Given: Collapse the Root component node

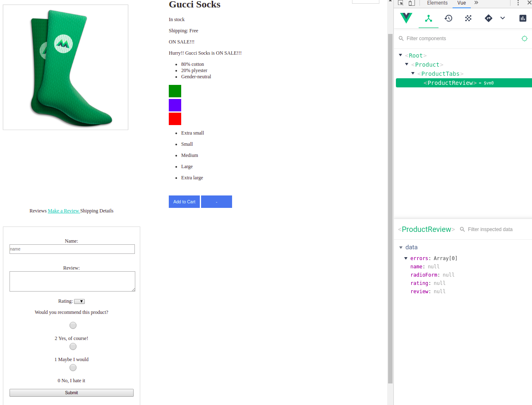Looking at the screenshot, I should click(400, 55).
